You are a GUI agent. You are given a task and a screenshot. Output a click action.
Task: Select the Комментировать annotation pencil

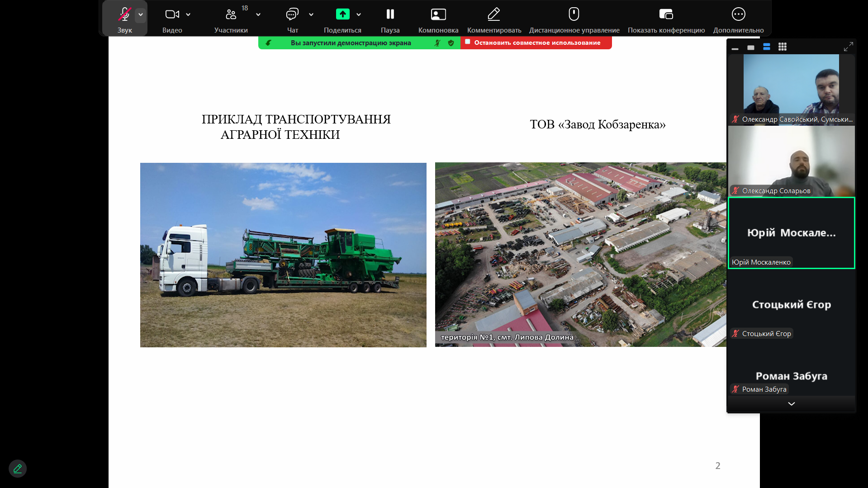coord(494,15)
